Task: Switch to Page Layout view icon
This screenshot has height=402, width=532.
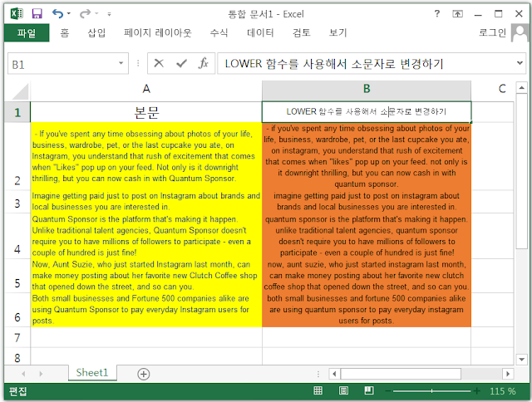Action: pos(343,391)
